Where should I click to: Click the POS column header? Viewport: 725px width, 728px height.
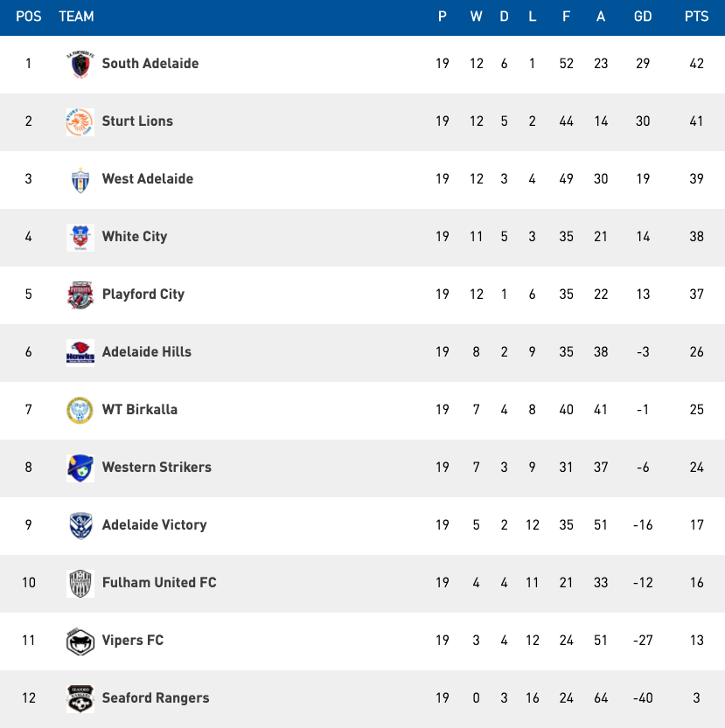tap(29, 17)
